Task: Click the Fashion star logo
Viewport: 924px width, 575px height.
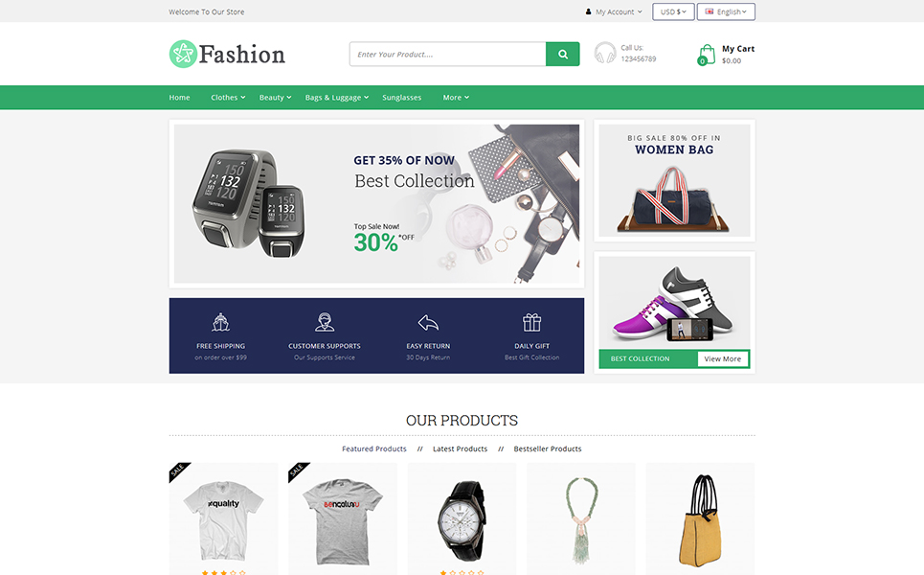Action: (183, 55)
